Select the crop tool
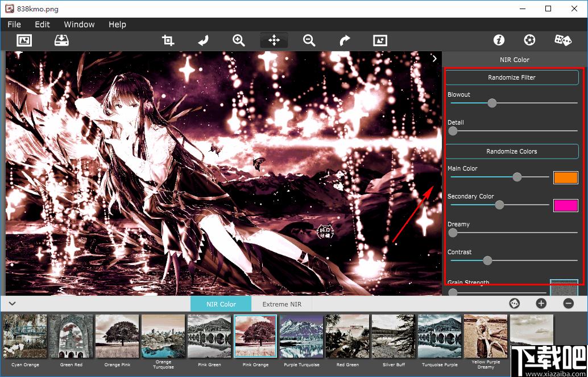Screen dimensions: 588x377 (x=168, y=40)
